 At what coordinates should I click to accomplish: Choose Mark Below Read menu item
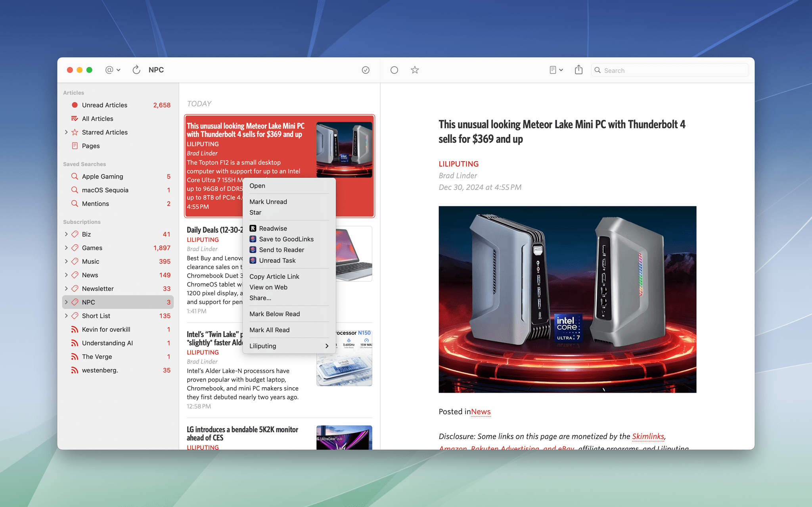274,314
